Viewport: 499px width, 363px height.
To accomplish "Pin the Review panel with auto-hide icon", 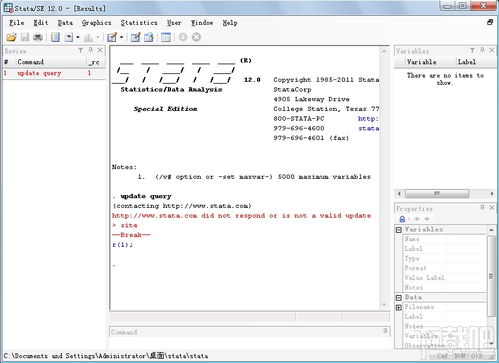I will (x=90, y=50).
